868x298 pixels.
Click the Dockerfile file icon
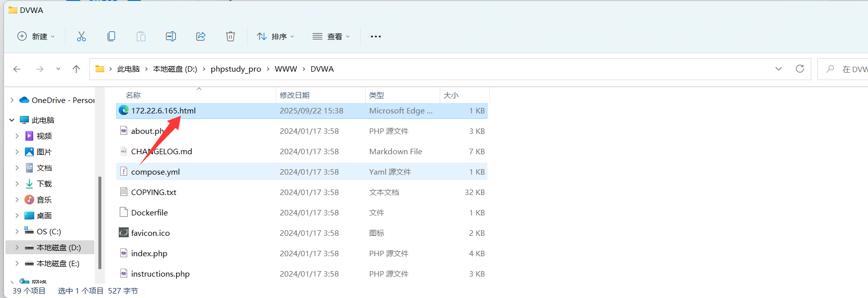click(x=124, y=212)
